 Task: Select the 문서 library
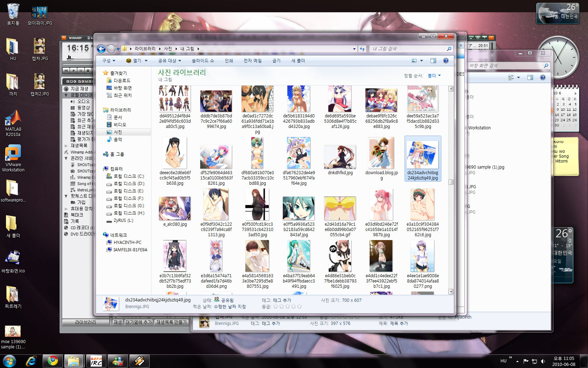tap(118, 117)
